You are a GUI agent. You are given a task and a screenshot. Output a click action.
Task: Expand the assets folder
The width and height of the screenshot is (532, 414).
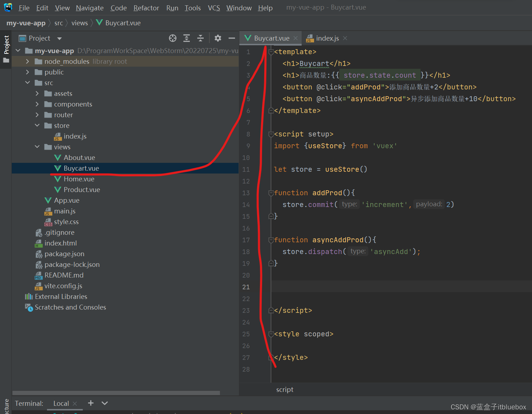click(37, 93)
